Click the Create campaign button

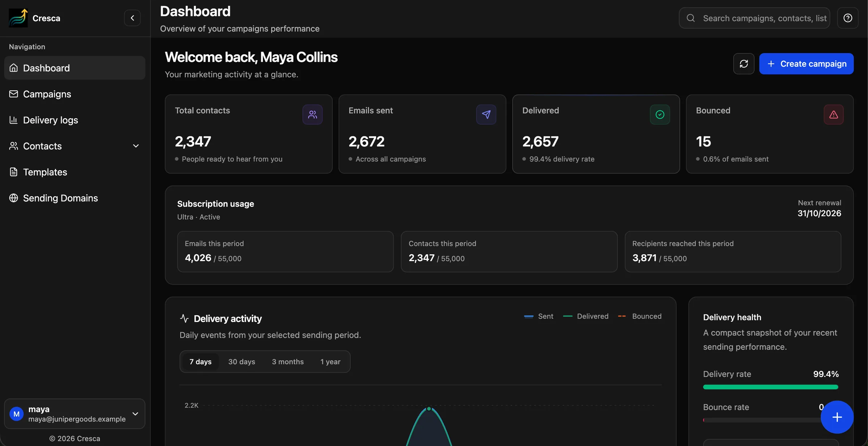point(806,64)
